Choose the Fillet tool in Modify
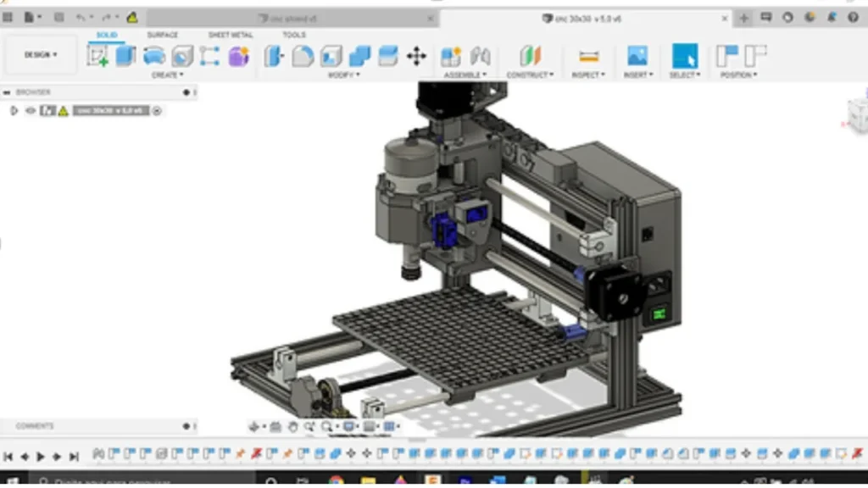The height and width of the screenshot is (488, 868). tap(303, 56)
